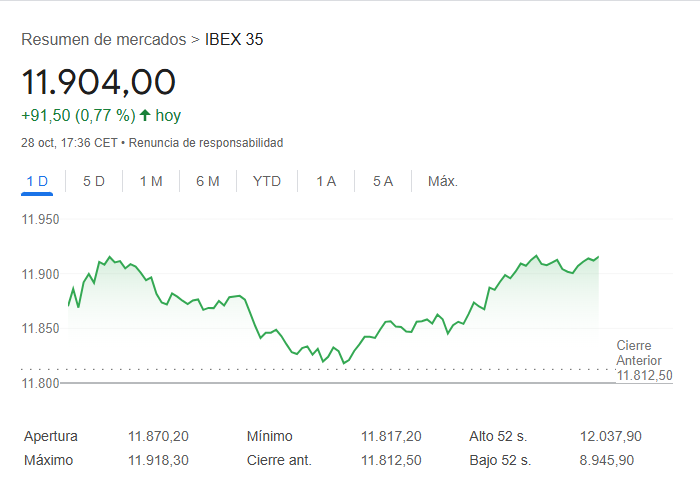Click the lowest trough of the chart
The image size is (700, 480).
tap(343, 363)
